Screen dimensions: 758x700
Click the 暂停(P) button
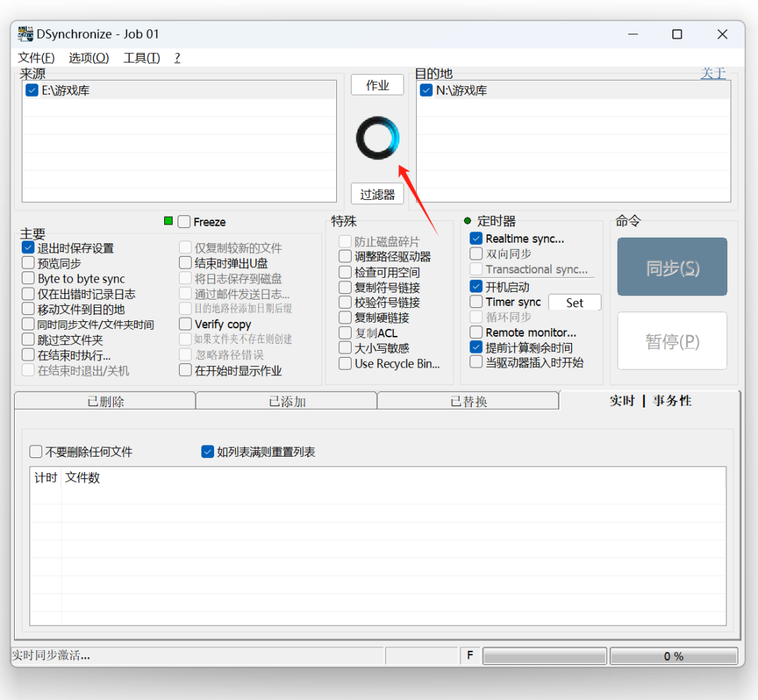(x=672, y=341)
